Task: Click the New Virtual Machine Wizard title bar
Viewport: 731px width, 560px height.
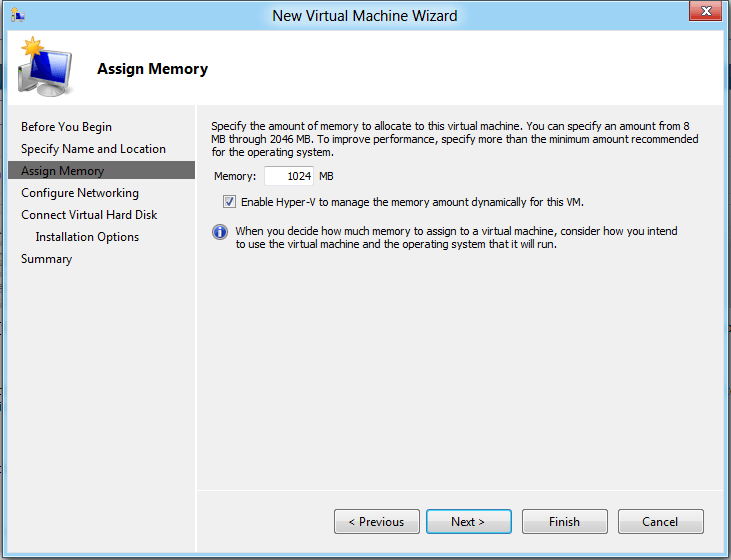Action: [x=364, y=15]
